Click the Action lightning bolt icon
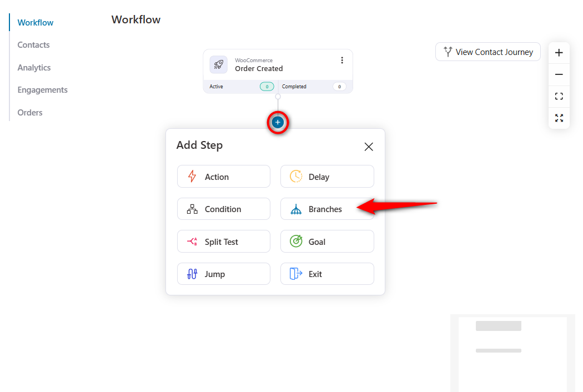 (192, 176)
